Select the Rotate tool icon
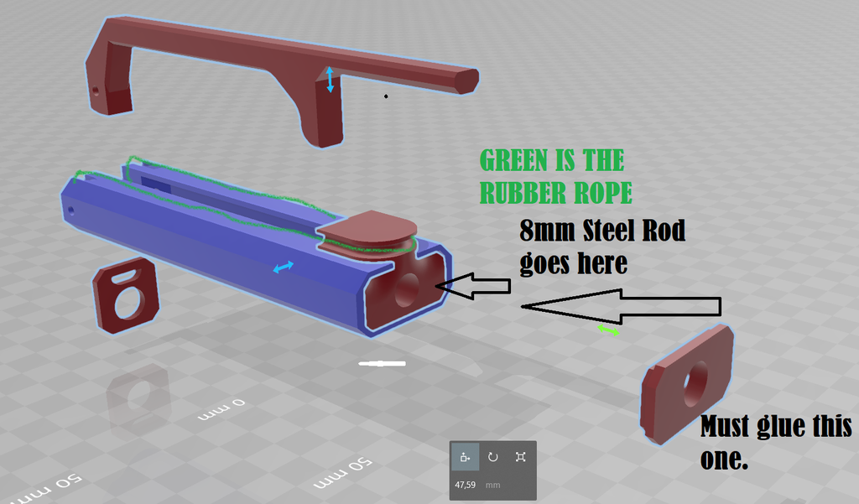This screenshot has width=859, height=504. pyautogui.click(x=492, y=457)
